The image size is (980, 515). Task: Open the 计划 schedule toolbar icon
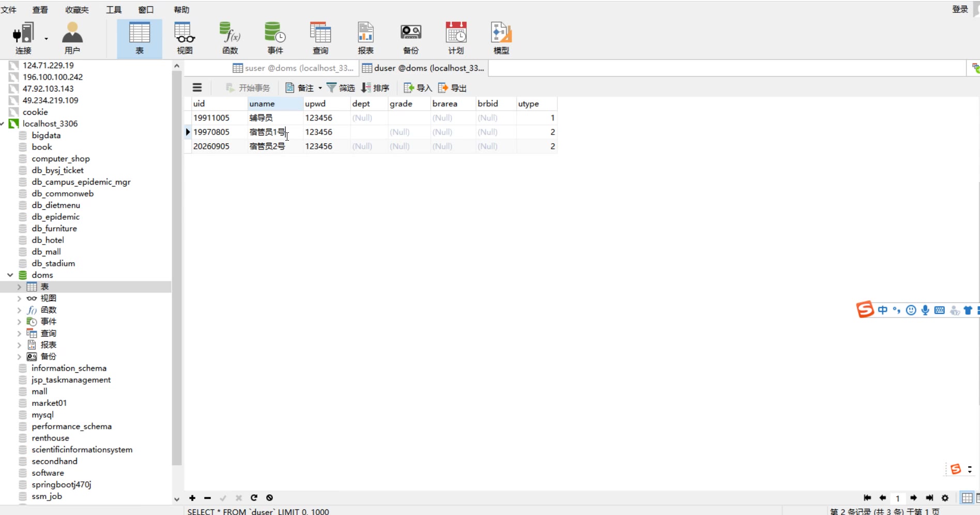pos(456,38)
